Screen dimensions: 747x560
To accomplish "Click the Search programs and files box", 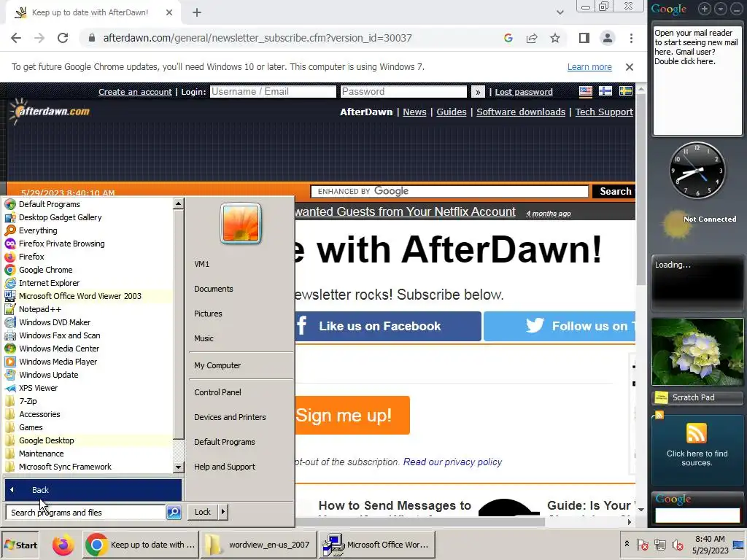I will coord(86,513).
